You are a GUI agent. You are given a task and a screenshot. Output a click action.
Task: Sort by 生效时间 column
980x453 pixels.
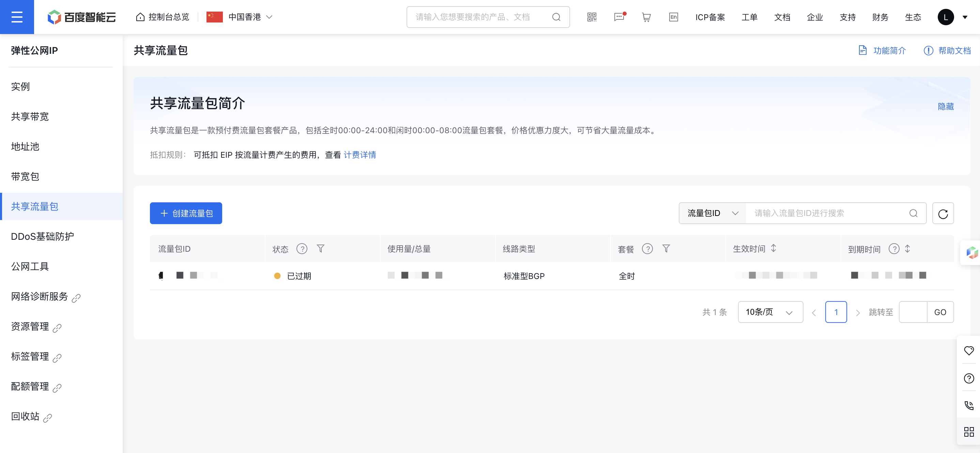(x=774, y=248)
